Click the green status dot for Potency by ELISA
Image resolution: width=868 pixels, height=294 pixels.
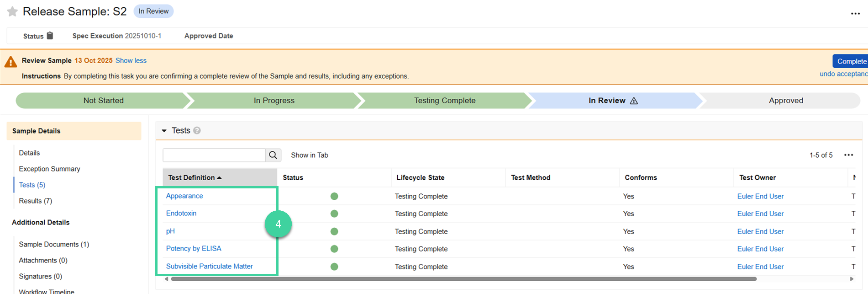[334, 249]
